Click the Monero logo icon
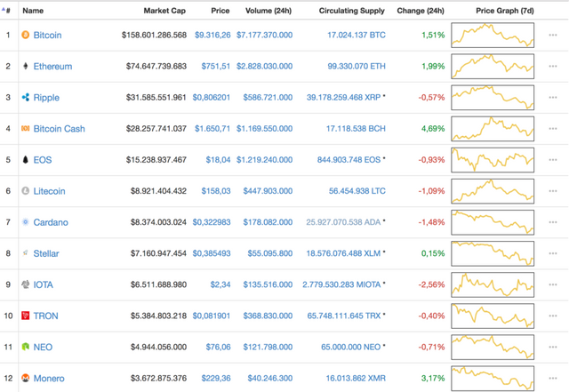The width and height of the screenshot is (569, 392). [x=26, y=378]
